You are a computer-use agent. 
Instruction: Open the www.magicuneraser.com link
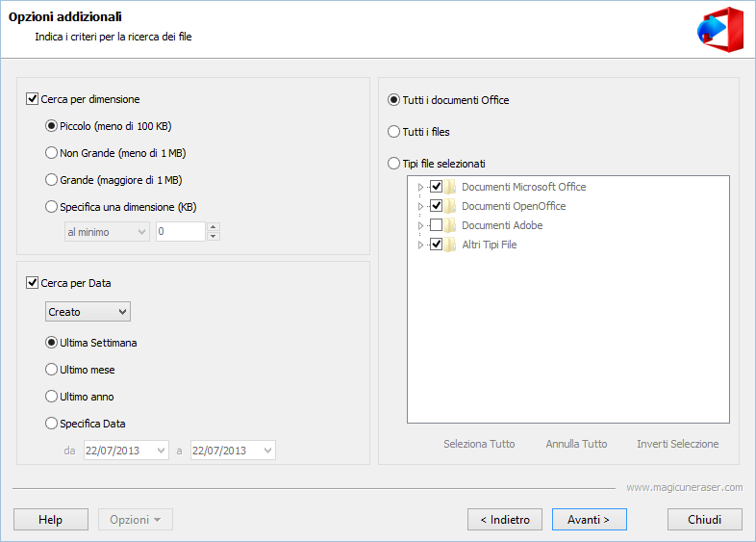(x=684, y=488)
